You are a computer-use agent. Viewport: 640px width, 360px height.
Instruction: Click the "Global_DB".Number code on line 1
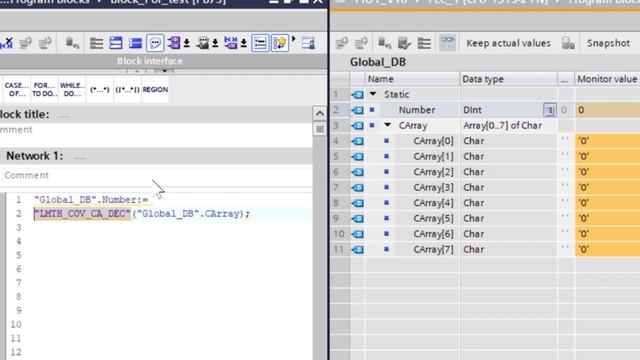(x=91, y=200)
